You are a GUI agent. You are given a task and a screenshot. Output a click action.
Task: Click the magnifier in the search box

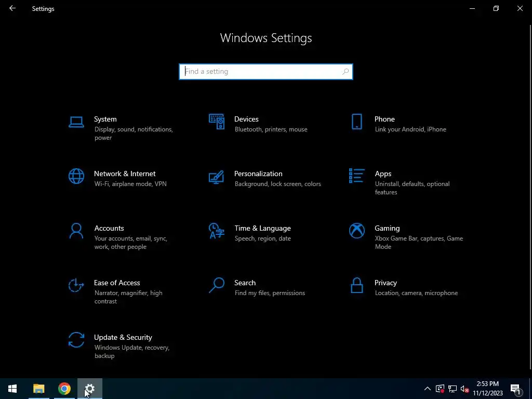(345, 72)
